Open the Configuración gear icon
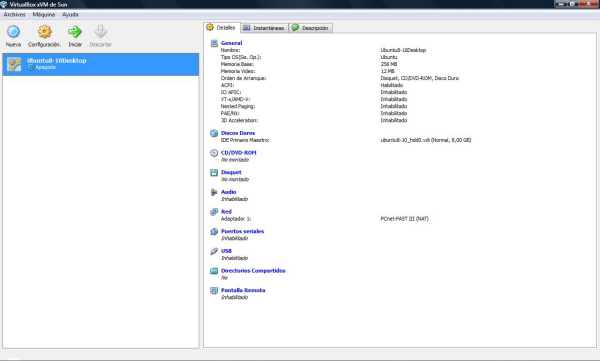Viewport: 600px width, 361px height. (45, 32)
